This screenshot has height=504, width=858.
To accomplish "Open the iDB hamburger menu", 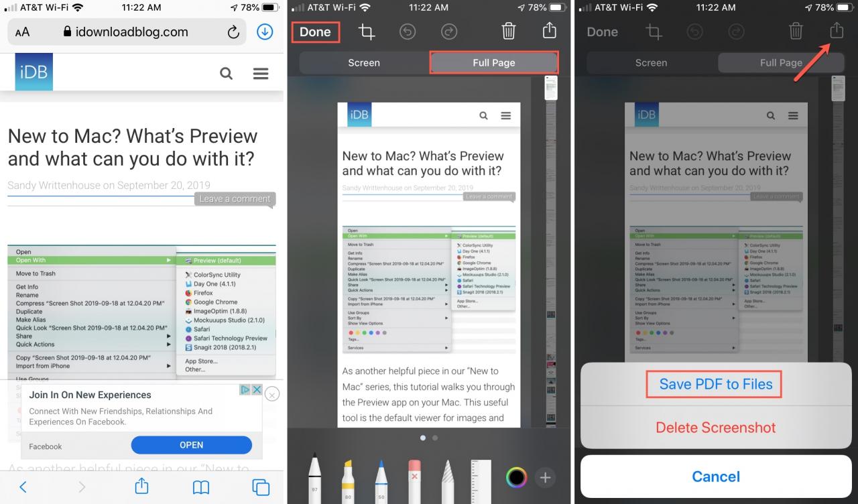I will [x=261, y=74].
